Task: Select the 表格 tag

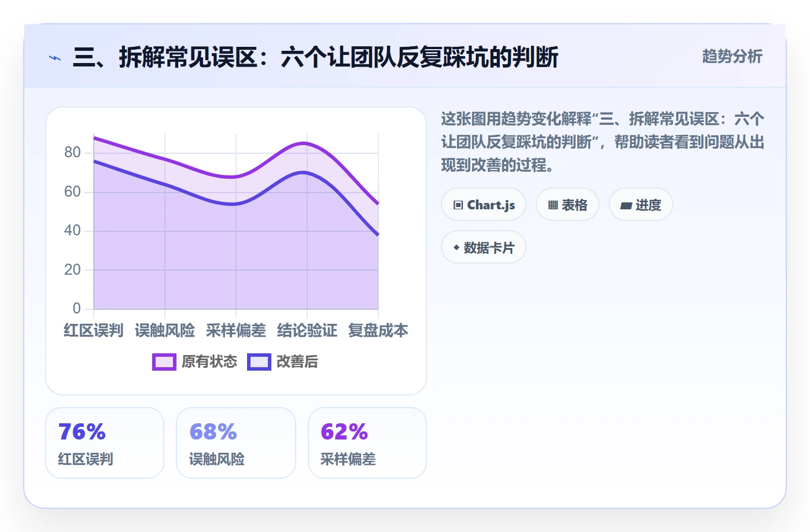Action: tap(568, 205)
